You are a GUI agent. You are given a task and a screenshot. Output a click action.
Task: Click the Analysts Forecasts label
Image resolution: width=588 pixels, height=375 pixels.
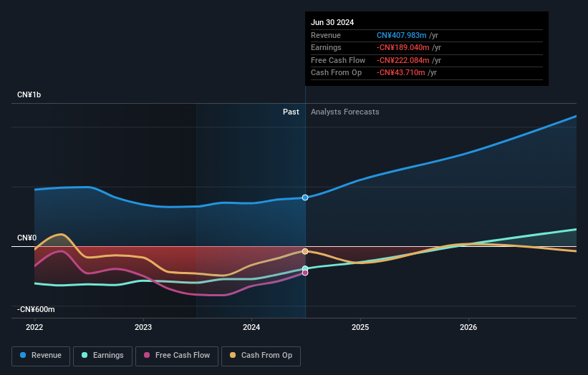[345, 112]
